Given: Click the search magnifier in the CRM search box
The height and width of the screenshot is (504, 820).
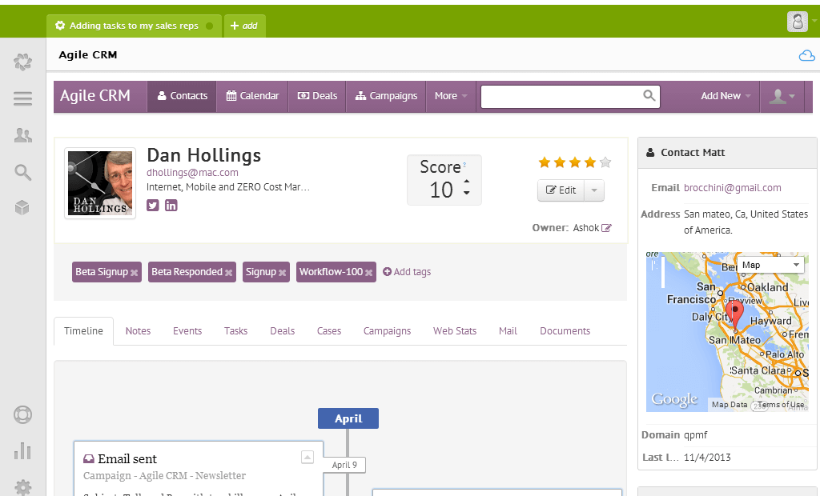Looking at the screenshot, I should 649,95.
